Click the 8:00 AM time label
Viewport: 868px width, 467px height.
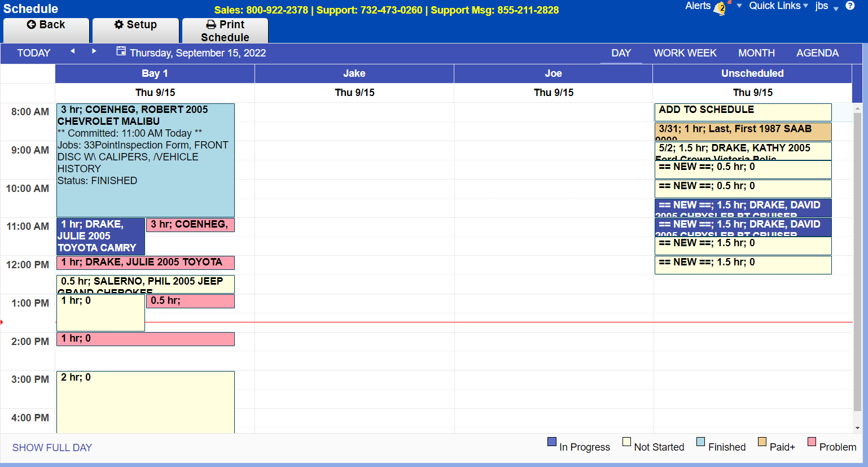[30, 112]
